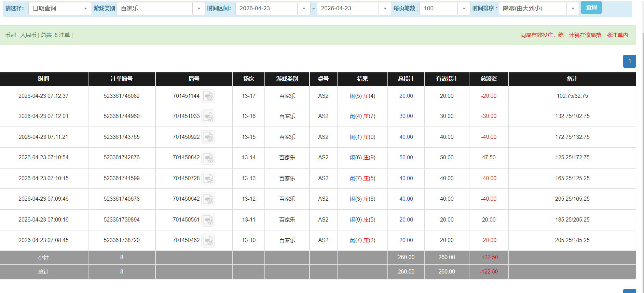Open replay icon next to round 701450561
The image size is (644, 293).
tap(208, 220)
